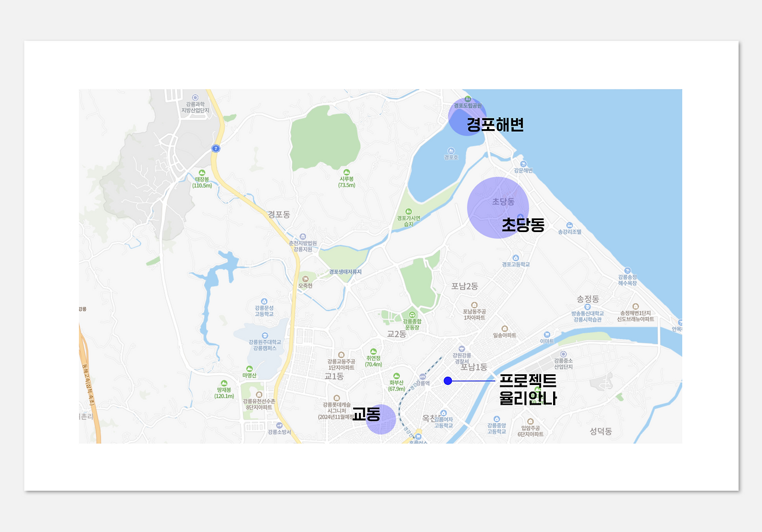Click the 강릉소방서 fire station icon
Screen dimensions: 762x532
[279, 425]
